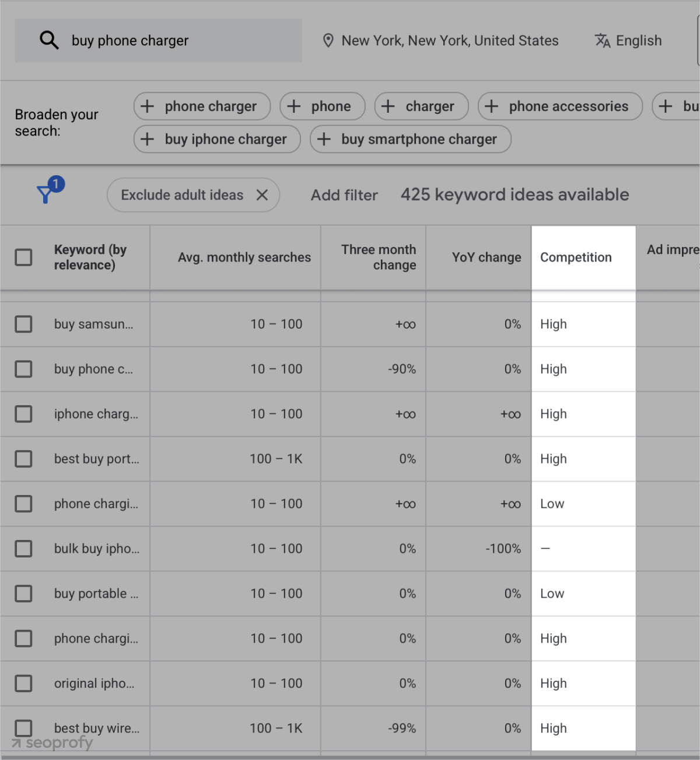Open the New York location selector

point(449,40)
